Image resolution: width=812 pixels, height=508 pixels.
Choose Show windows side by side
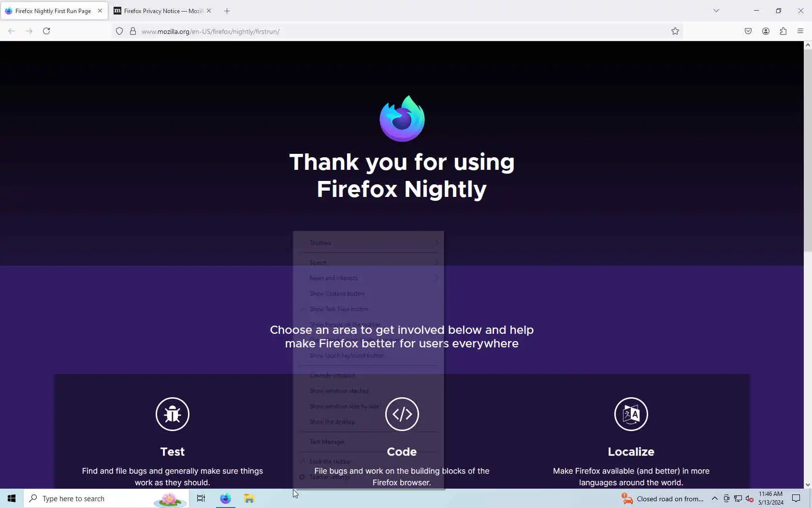[x=368, y=406]
